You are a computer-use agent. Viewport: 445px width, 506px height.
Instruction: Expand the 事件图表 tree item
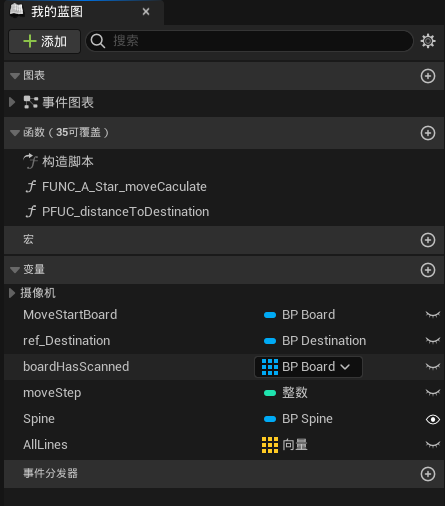12,102
